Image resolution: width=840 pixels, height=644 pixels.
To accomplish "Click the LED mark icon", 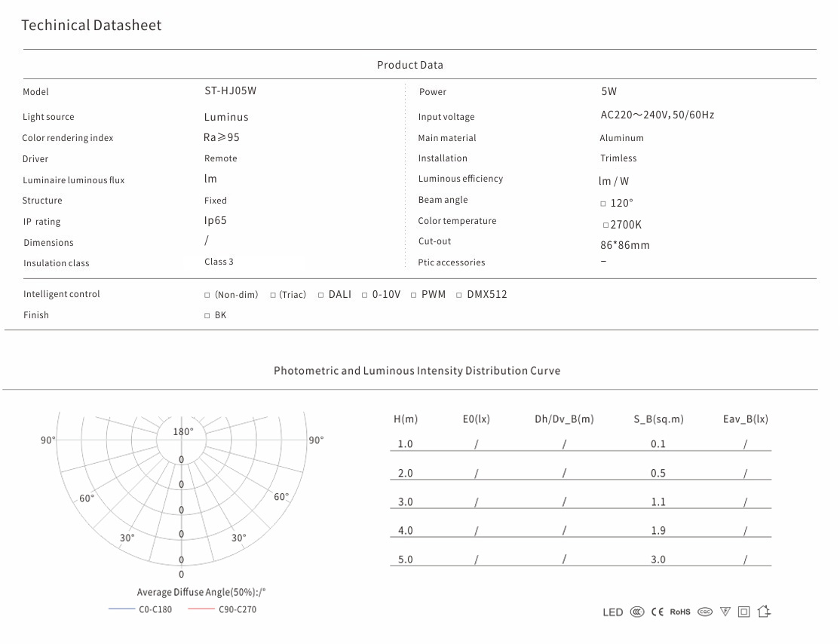I will pyautogui.click(x=612, y=612).
